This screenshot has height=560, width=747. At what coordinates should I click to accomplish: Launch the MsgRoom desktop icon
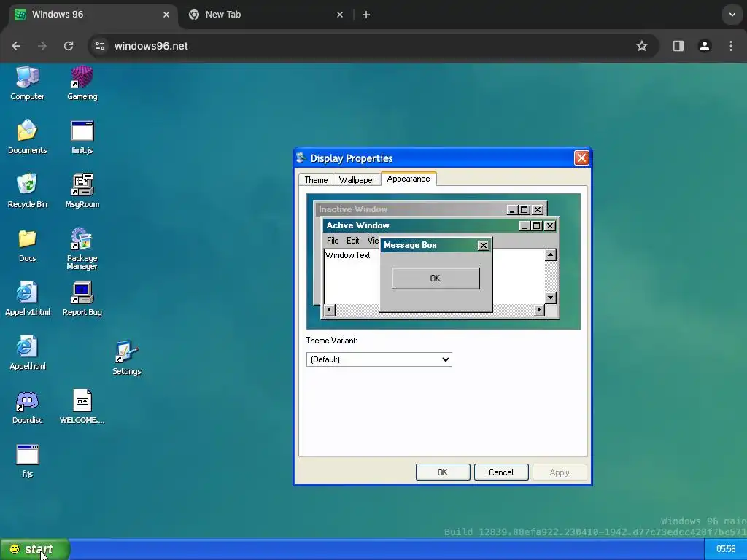(82, 191)
